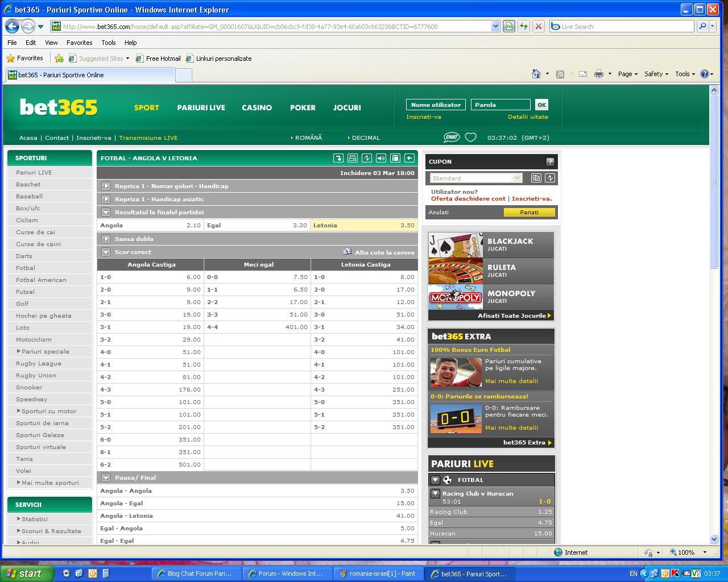
Task: Click the IE Forward navigation button
Action: (x=27, y=26)
